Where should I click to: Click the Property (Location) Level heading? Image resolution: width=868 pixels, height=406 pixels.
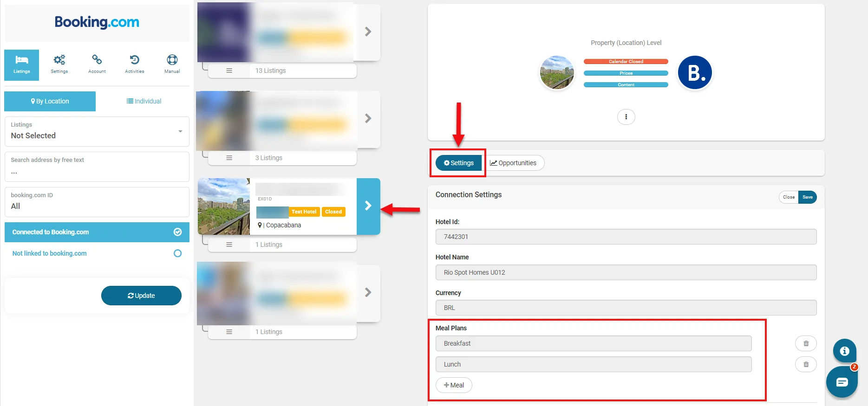(x=626, y=43)
